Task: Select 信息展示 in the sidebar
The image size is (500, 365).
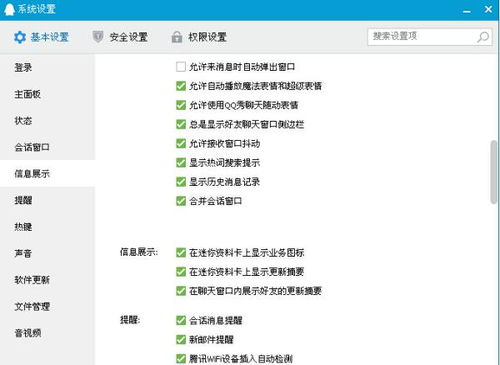Action: (47, 173)
